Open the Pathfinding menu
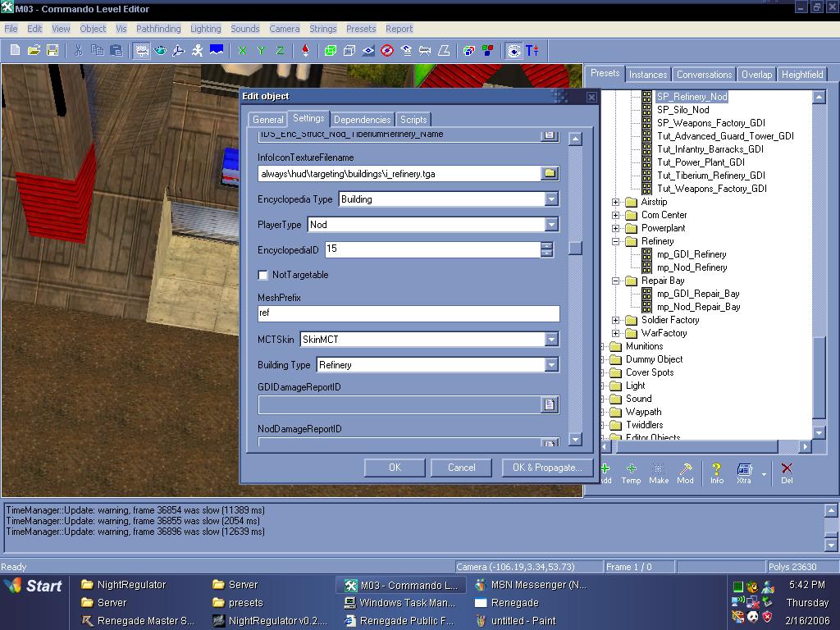 click(158, 29)
